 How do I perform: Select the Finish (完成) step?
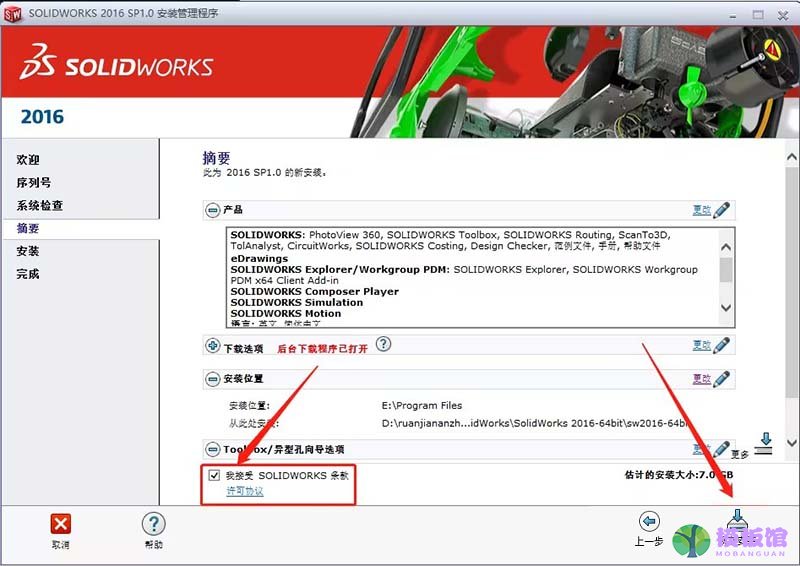[28, 274]
